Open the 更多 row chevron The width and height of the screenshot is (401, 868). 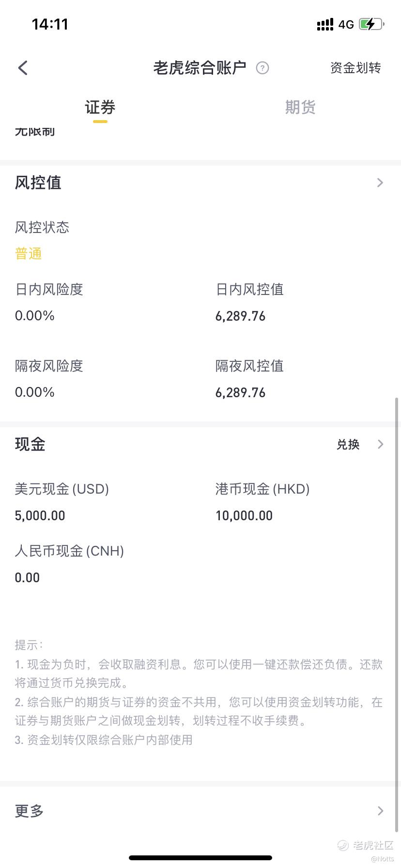[380, 811]
